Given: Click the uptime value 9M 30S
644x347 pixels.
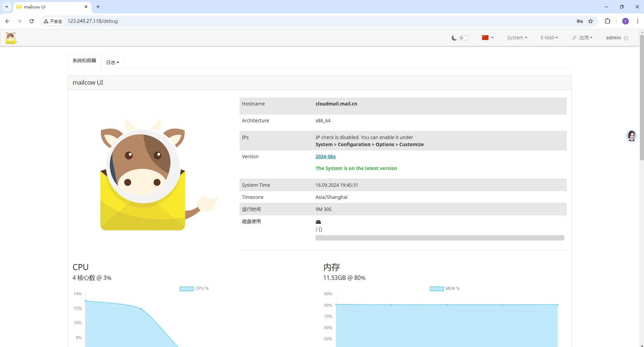Looking at the screenshot, I should [323, 209].
